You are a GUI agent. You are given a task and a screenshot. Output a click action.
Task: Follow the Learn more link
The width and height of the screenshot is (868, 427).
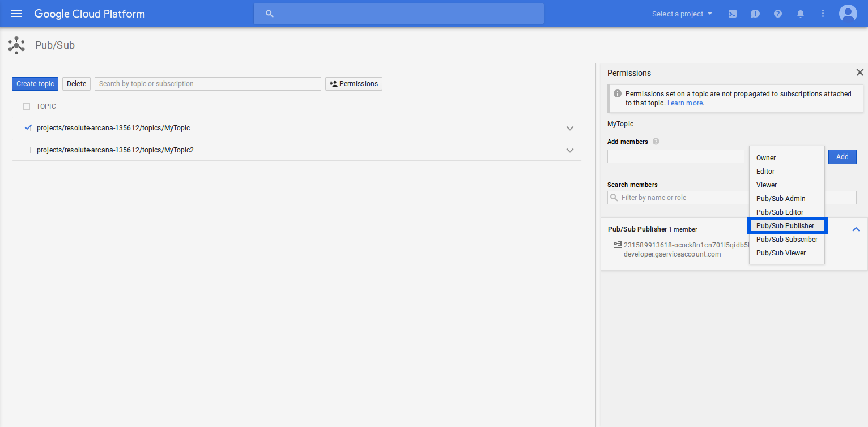[x=685, y=103]
